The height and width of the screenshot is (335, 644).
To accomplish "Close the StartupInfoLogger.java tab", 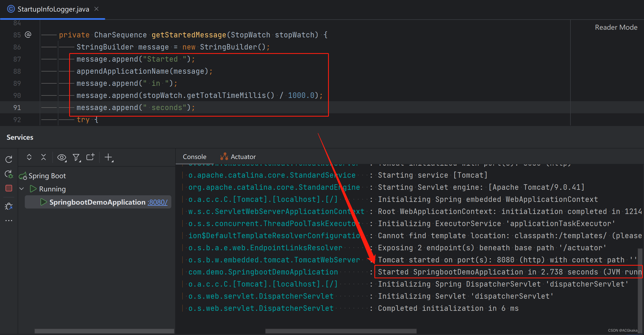I will [x=96, y=9].
